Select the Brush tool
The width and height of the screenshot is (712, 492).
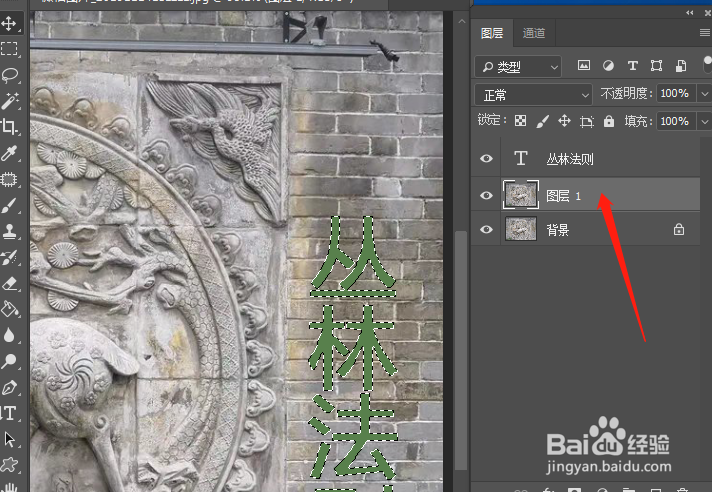[9, 205]
